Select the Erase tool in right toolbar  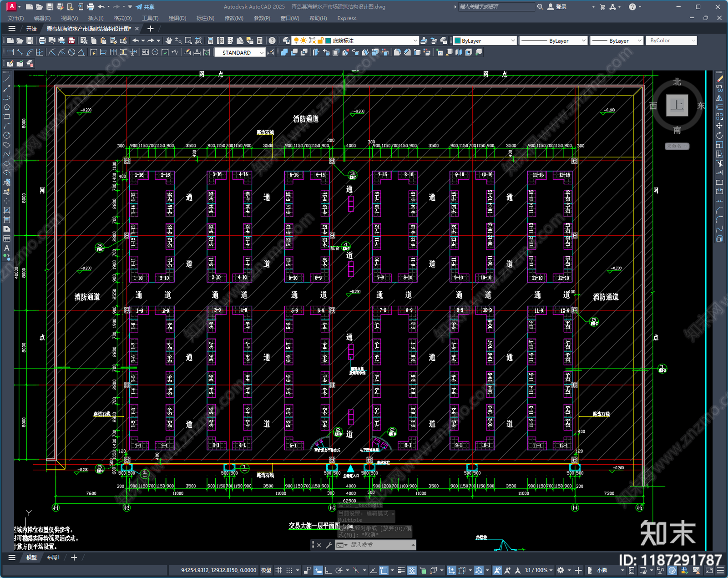pos(719,79)
